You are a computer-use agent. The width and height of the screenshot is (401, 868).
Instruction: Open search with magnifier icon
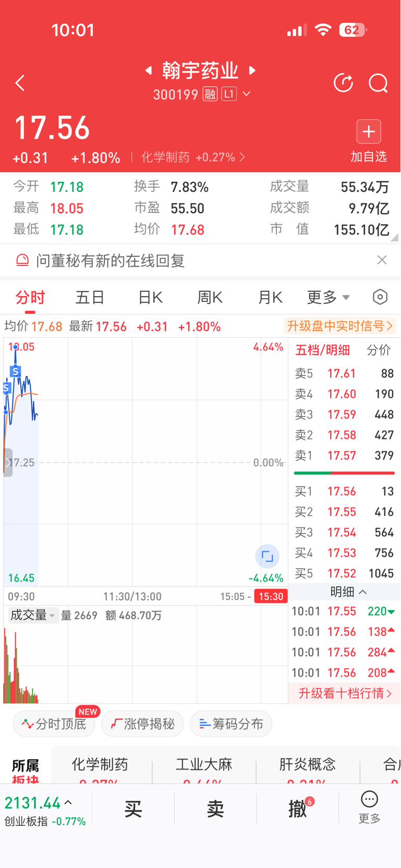click(x=378, y=83)
